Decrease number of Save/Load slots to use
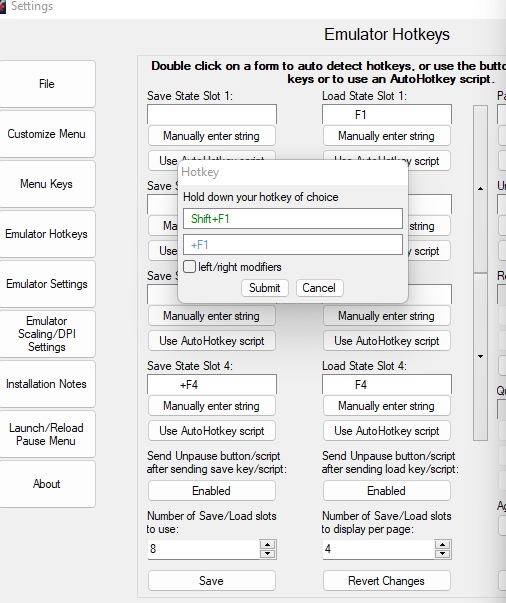This screenshot has height=603, width=506. [267, 554]
